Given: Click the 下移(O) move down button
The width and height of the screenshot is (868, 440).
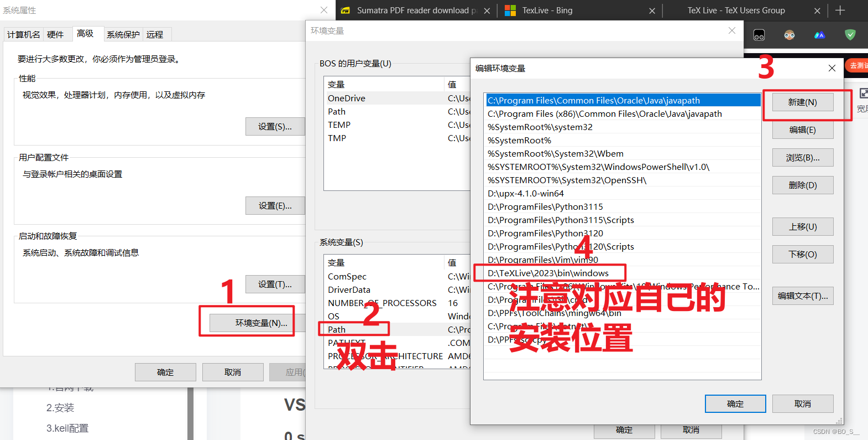Looking at the screenshot, I should [803, 255].
